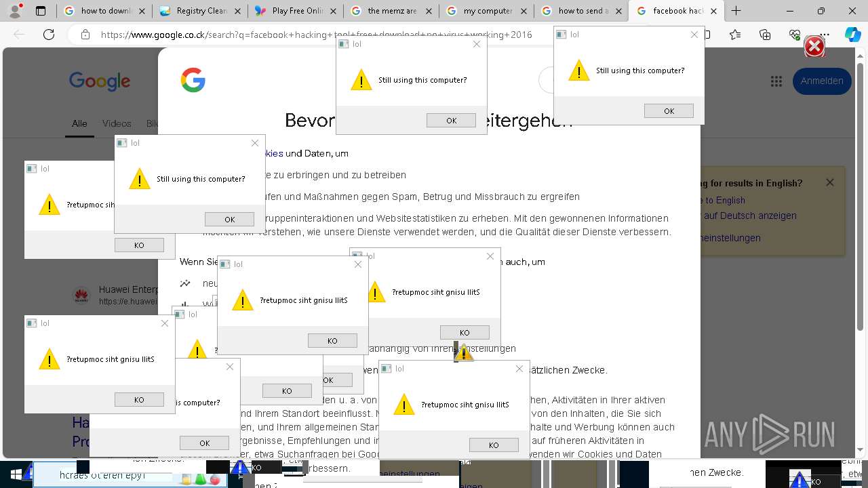Image resolution: width=868 pixels, height=488 pixels.
Task: Open Edge Settings and more menu
Action: click(825, 35)
